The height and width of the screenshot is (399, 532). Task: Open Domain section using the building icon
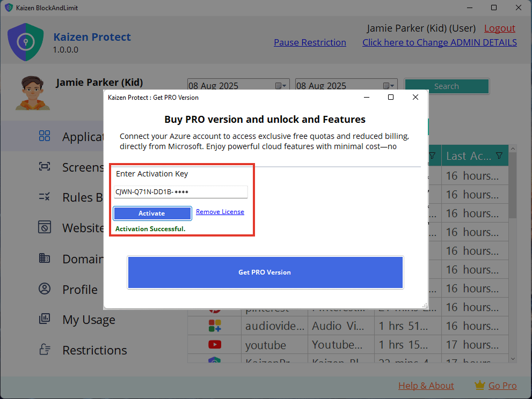coord(45,258)
